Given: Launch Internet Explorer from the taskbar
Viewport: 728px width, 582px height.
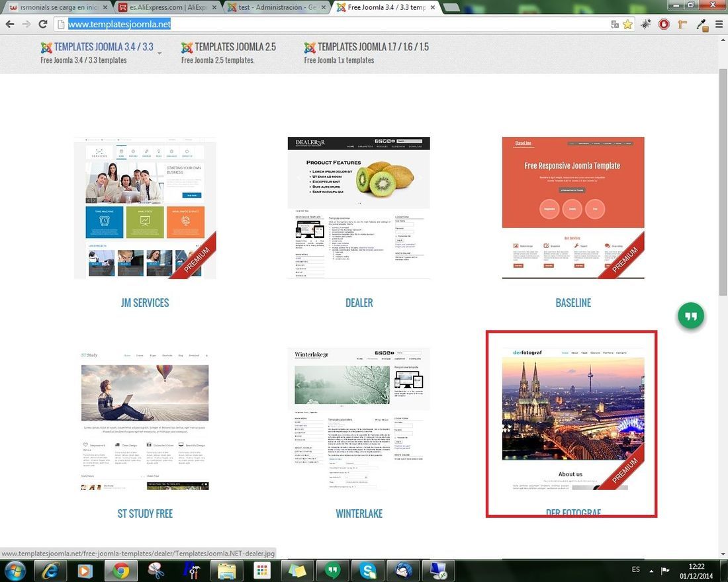Looking at the screenshot, I should pos(50,571).
